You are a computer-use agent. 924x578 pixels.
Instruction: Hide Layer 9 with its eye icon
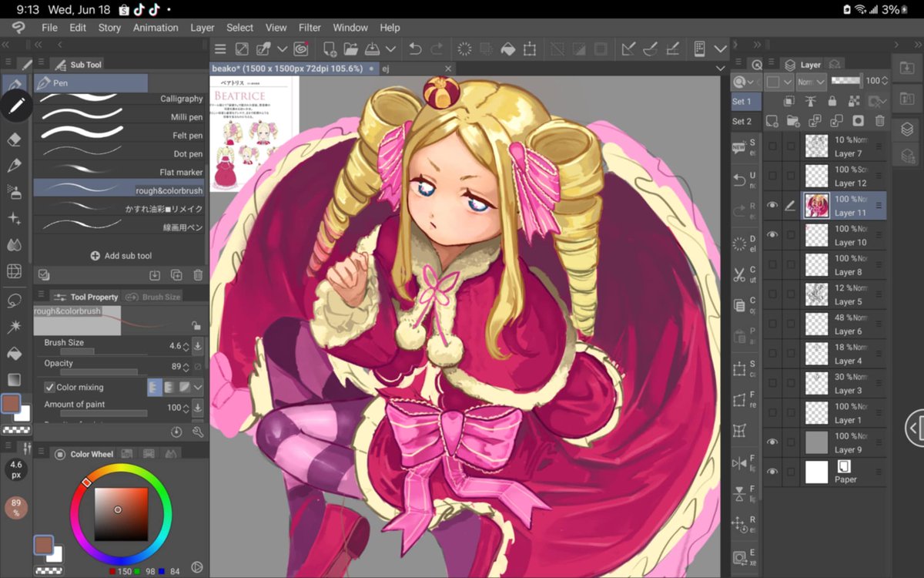click(772, 442)
